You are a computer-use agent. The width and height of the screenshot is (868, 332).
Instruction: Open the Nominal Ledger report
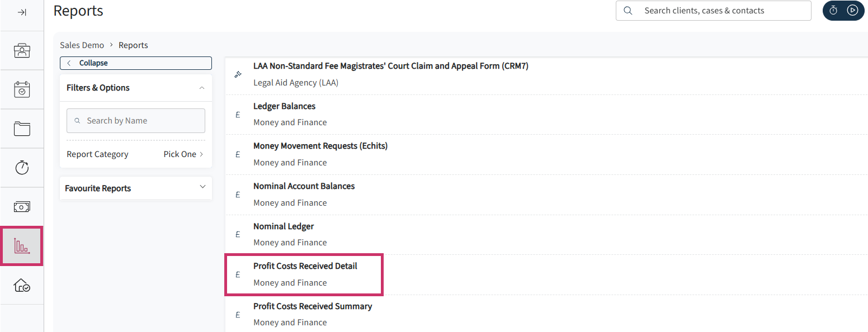(x=284, y=226)
